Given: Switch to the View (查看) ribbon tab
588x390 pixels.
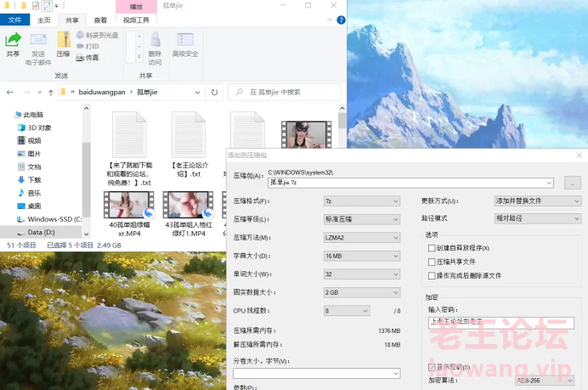Looking at the screenshot, I should (x=100, y=20).
